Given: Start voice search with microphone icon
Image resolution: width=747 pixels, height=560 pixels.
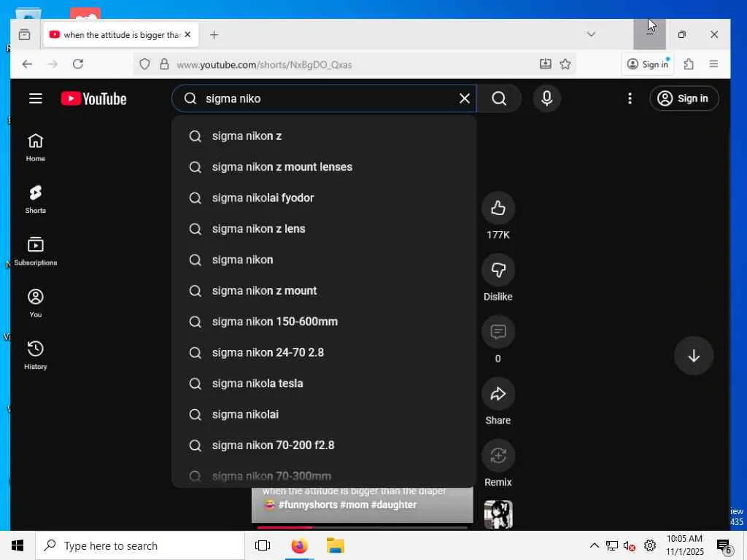Looking at the screenshot, I should point(547,98).
